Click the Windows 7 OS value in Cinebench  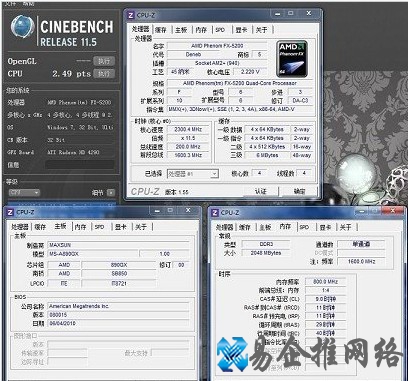pos(80,127)
